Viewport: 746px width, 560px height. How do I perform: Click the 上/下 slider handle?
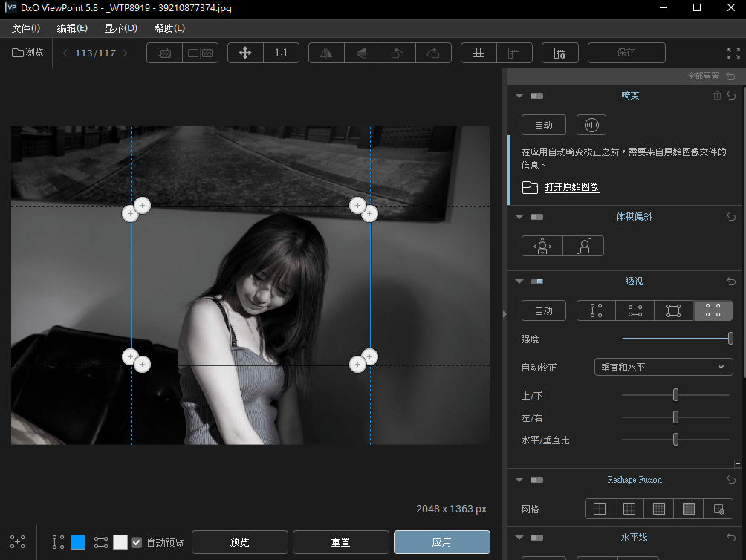[x=675, y=394]
